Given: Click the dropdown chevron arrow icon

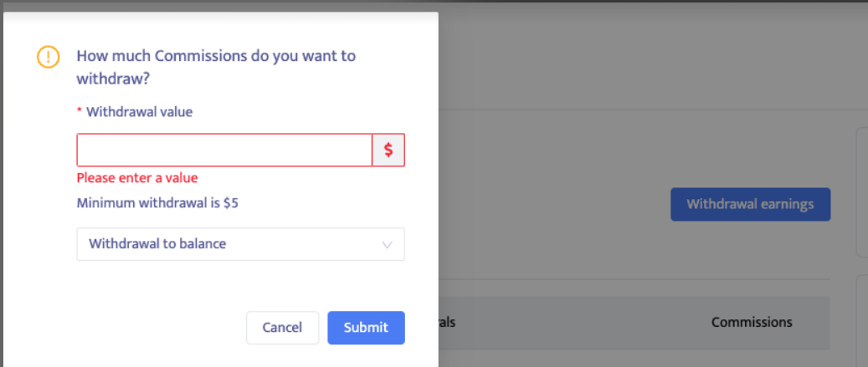Looking at the screenshot, I should coord(387,245).
